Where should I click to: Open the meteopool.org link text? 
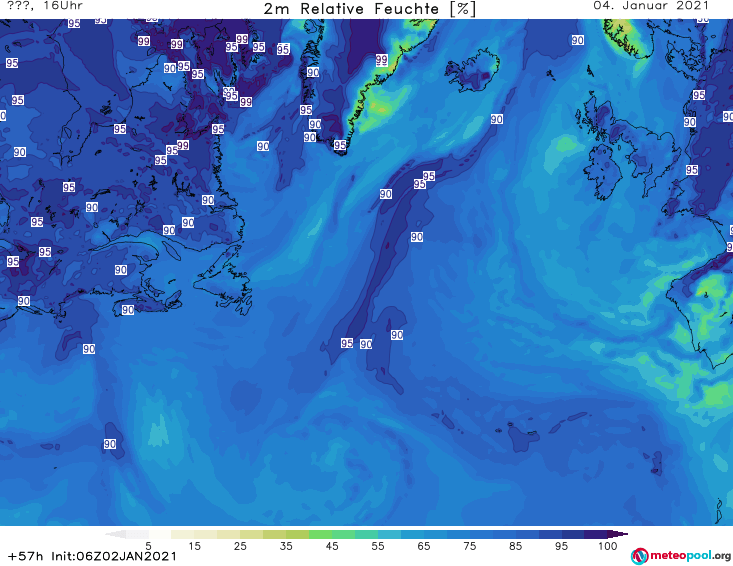point(690,556)
